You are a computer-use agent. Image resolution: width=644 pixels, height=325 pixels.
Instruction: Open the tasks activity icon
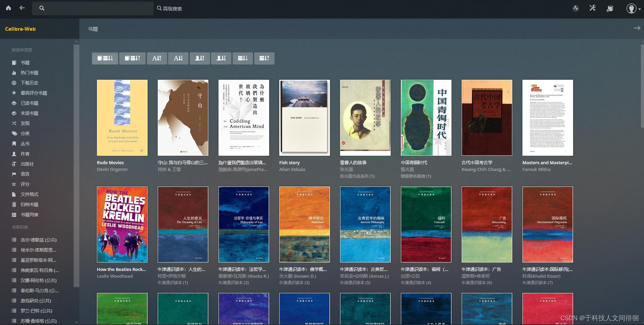pyautogui.click(x=576, y=8)
